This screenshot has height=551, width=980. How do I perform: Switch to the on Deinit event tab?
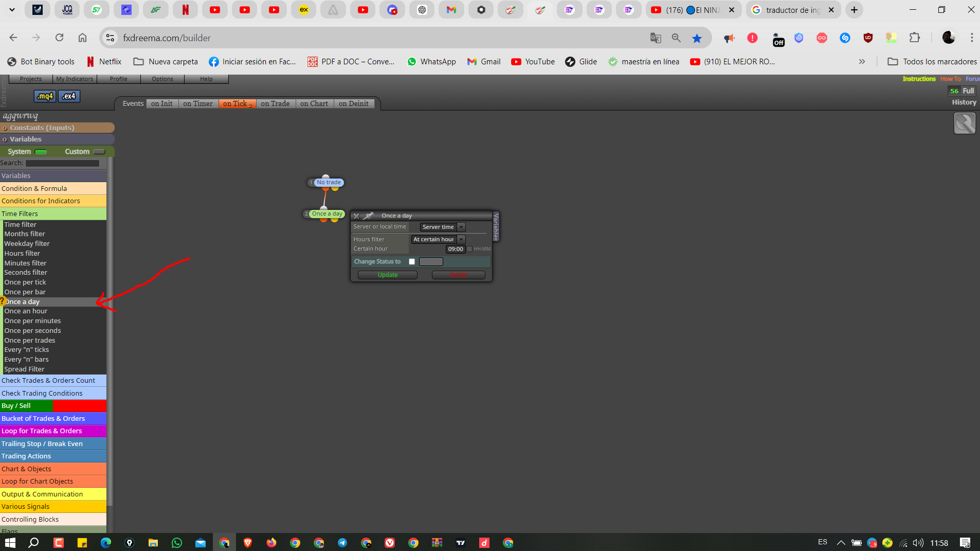click(354, 103)
